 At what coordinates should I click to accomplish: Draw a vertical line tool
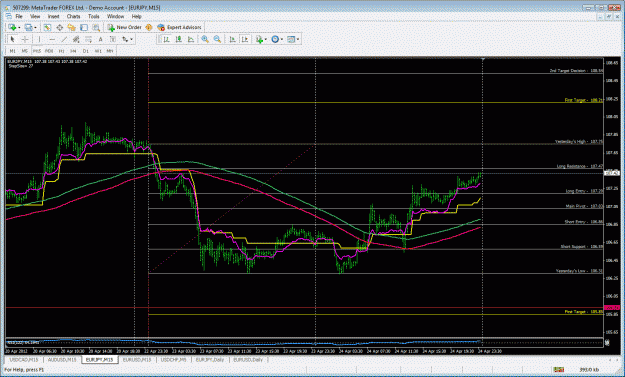39,39
